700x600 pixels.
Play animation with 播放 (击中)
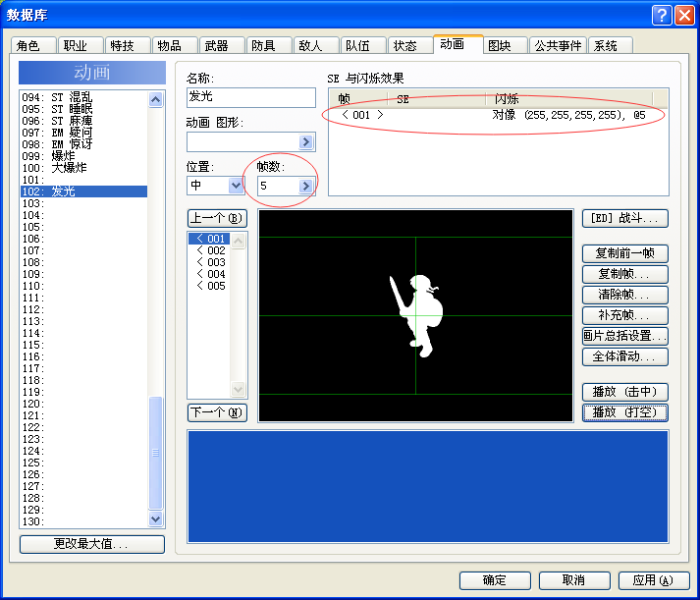(x=625, y=392)
